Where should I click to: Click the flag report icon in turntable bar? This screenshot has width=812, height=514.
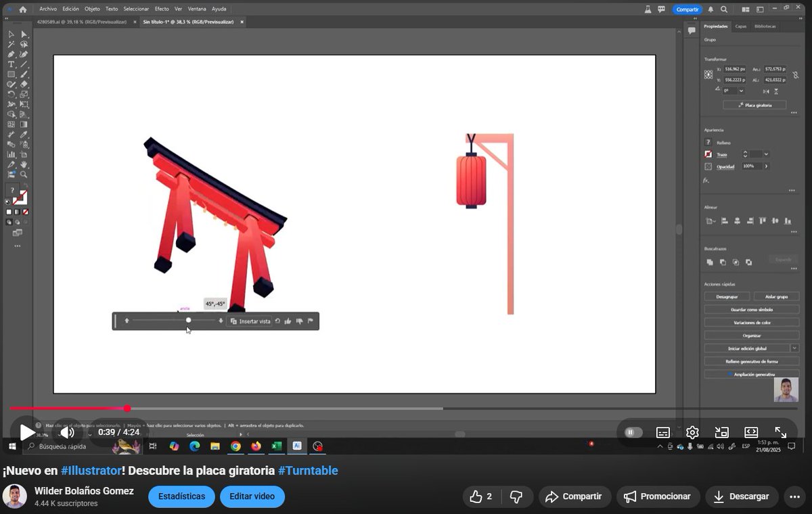(x=311, y=321)
